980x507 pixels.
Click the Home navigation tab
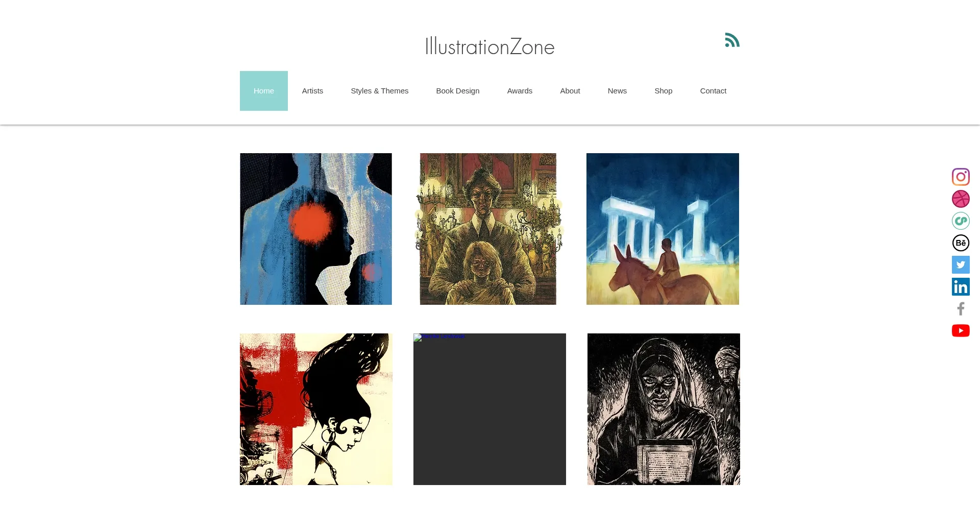coord(264,91)
